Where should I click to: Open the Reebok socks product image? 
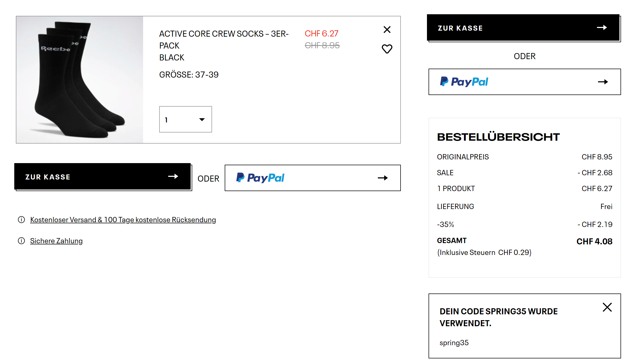[80, 80]
